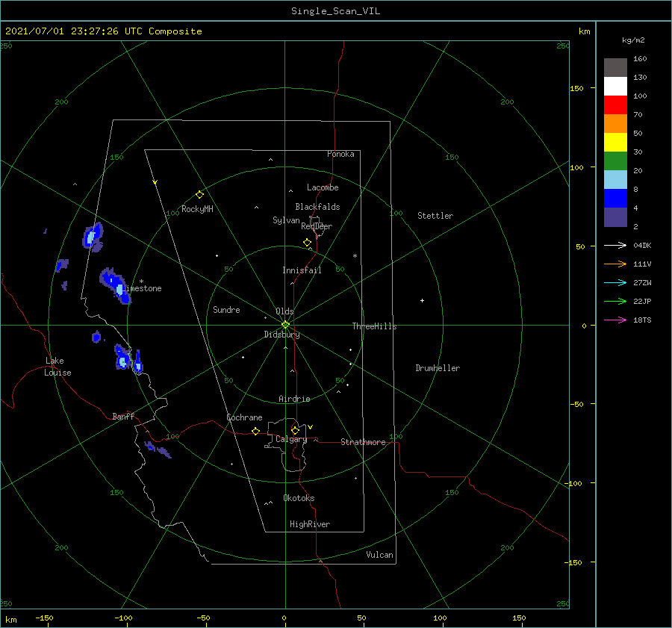Click the Single_Scan_VIL title
The image size is (672, 628).
tap(335, 11)
